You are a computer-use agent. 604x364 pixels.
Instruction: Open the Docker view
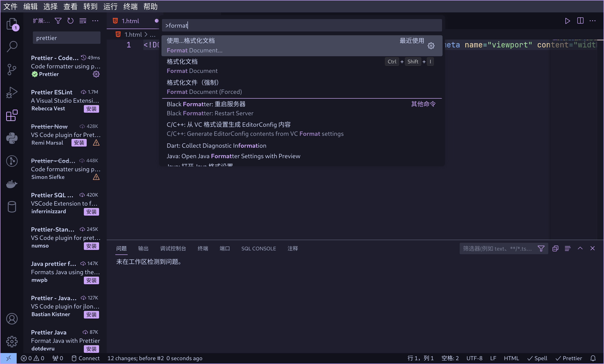coord(11,184)
